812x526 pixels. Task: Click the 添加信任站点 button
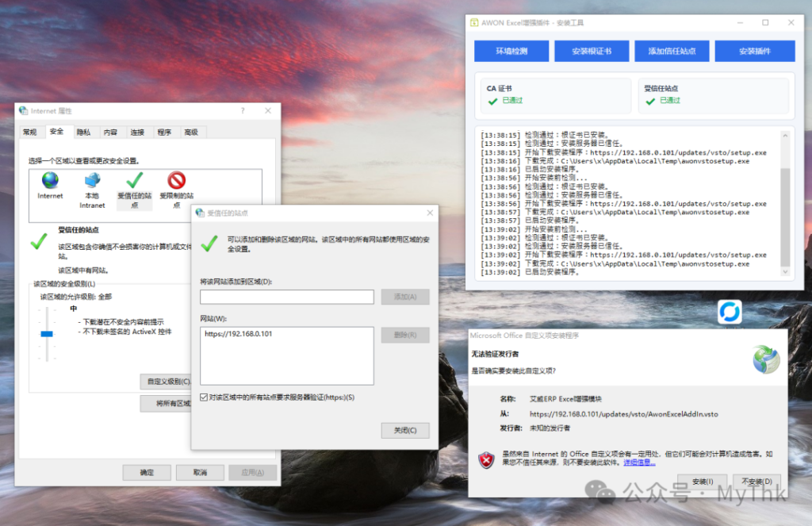pyautogui.click(x=672, y=51)
